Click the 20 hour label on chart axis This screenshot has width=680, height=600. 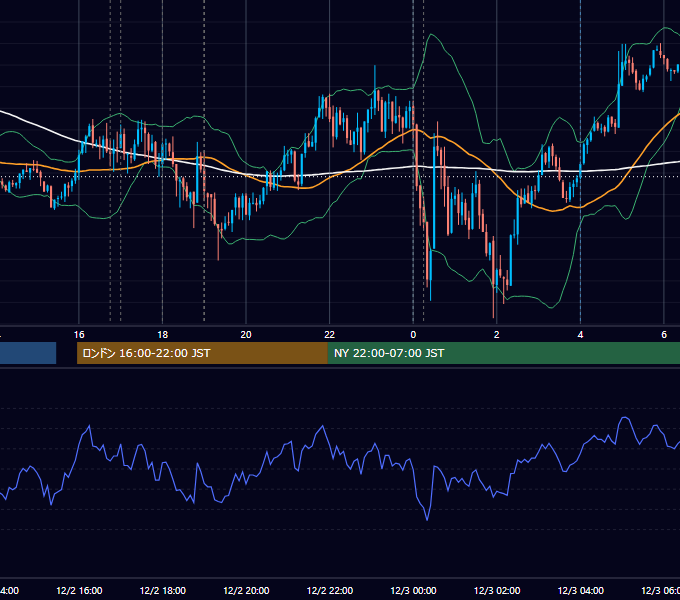pos(246,335)
